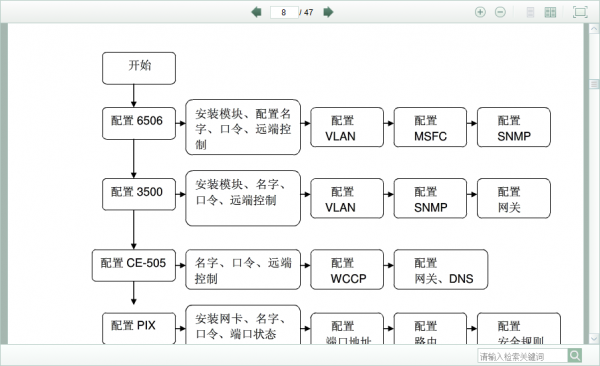Switch to single page view icon
The width and height of the screenshot is (600, 366).
(x=530, y=12)
